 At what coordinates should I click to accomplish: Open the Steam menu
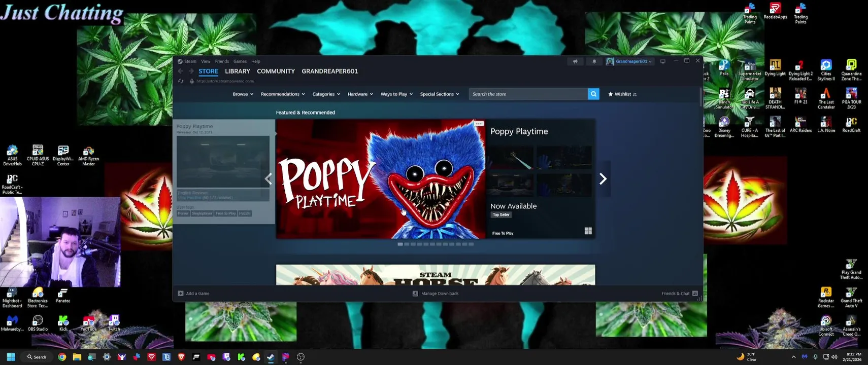190,61
